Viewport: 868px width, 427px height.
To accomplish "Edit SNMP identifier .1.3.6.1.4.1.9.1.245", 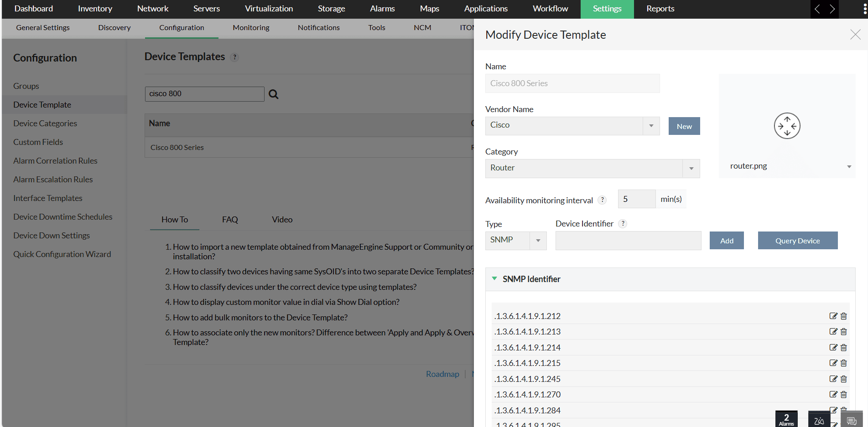I will coord(833,379).
